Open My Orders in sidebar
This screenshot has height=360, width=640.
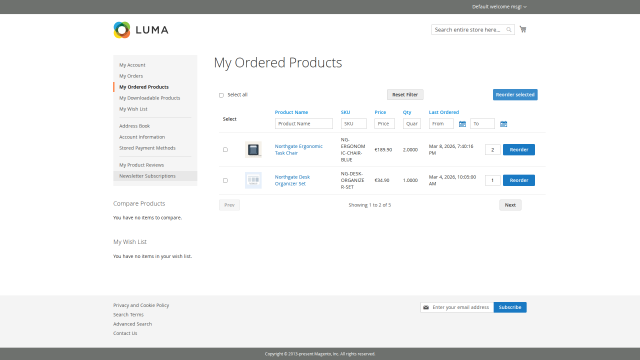tap(131, 76)
